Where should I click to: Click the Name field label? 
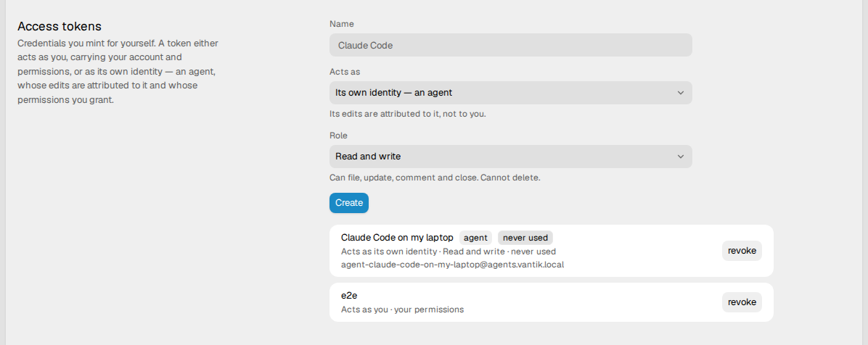coord(342,24)
